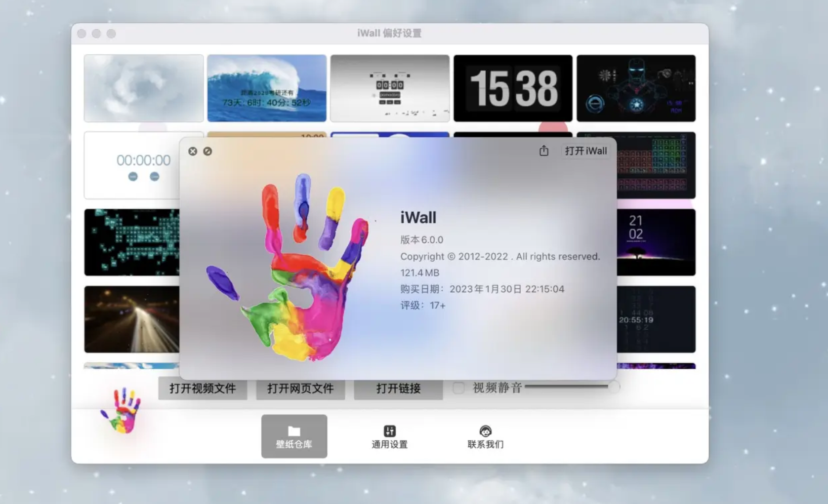
Task: Click the 打开视频文件 button
Action: tap(203, 389)
